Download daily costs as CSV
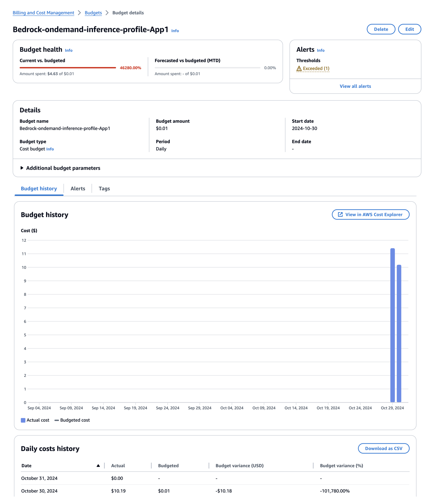 click(x=383, y=448)
